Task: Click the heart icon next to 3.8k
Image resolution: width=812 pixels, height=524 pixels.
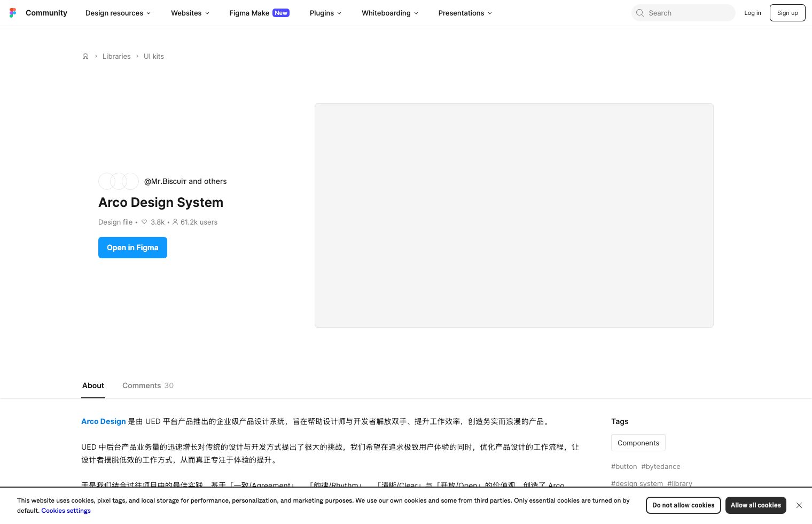Action: point(144,222)
